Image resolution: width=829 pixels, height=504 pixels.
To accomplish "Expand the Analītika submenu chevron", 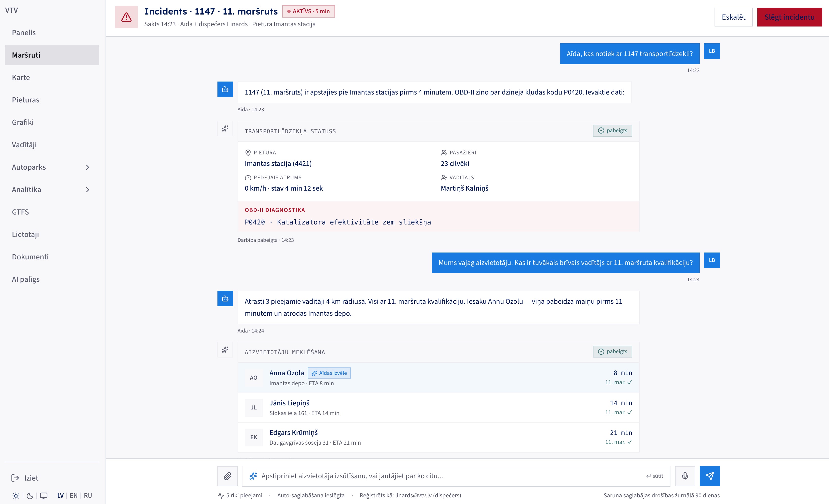I will pos(87,190).
